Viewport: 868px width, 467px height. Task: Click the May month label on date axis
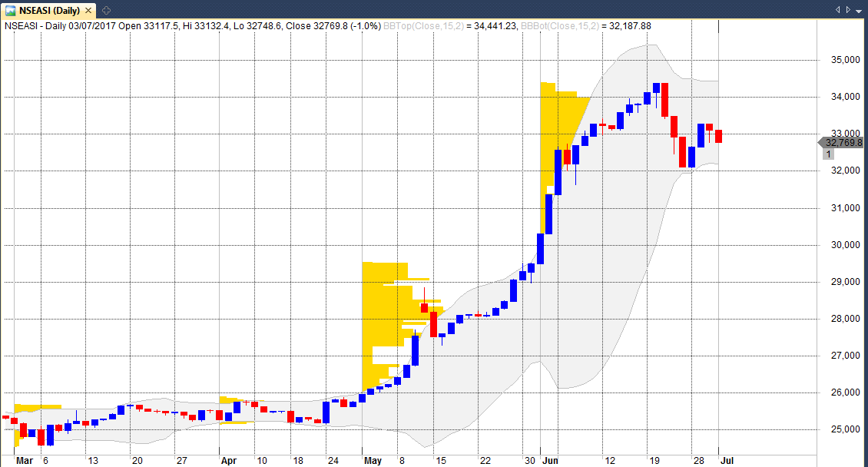pyautogui.click(x=373, y=461)
